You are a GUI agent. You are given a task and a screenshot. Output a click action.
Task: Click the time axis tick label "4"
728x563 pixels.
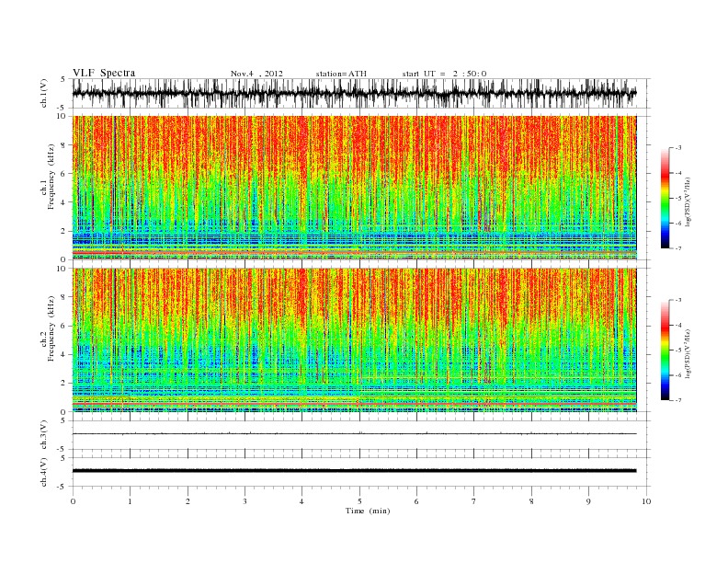tap(302, 501)
